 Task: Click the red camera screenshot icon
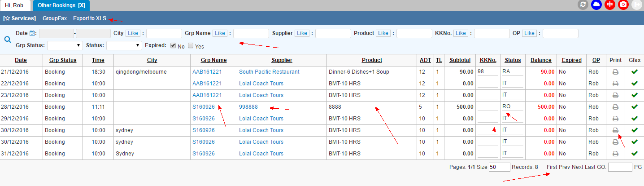(x=623, y=5)
